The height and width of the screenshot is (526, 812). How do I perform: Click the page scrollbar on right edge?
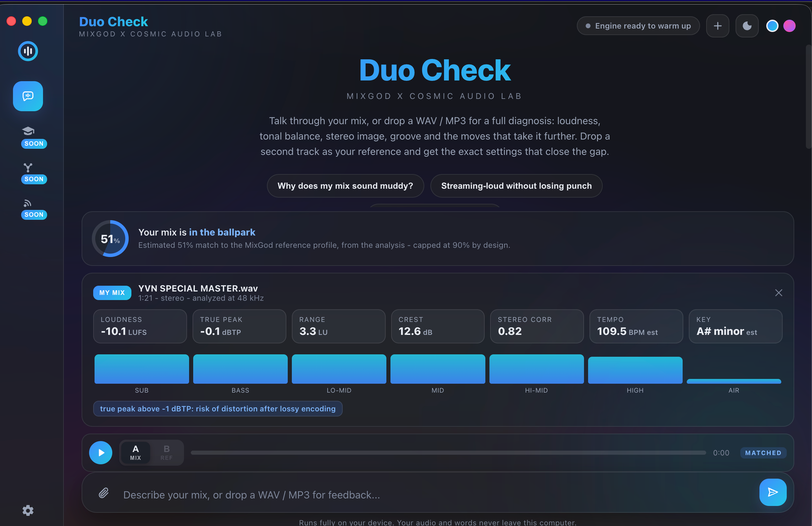(x=808, y=96)
